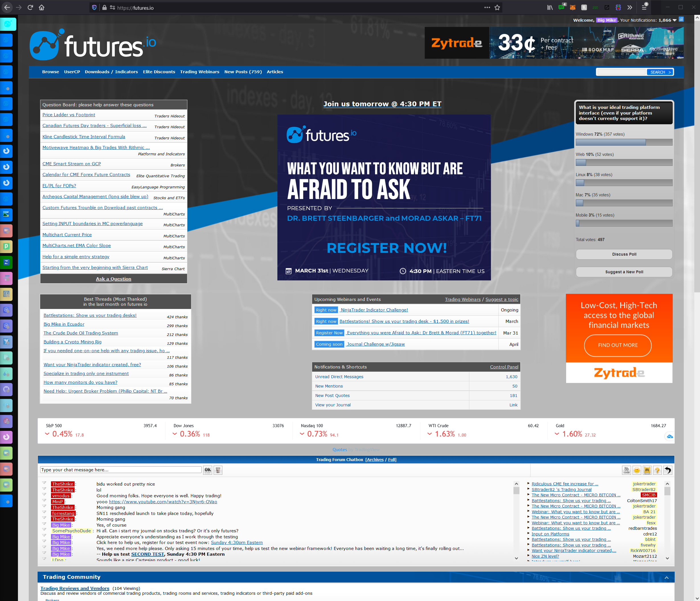Focus the site search input field

point(621,72)
